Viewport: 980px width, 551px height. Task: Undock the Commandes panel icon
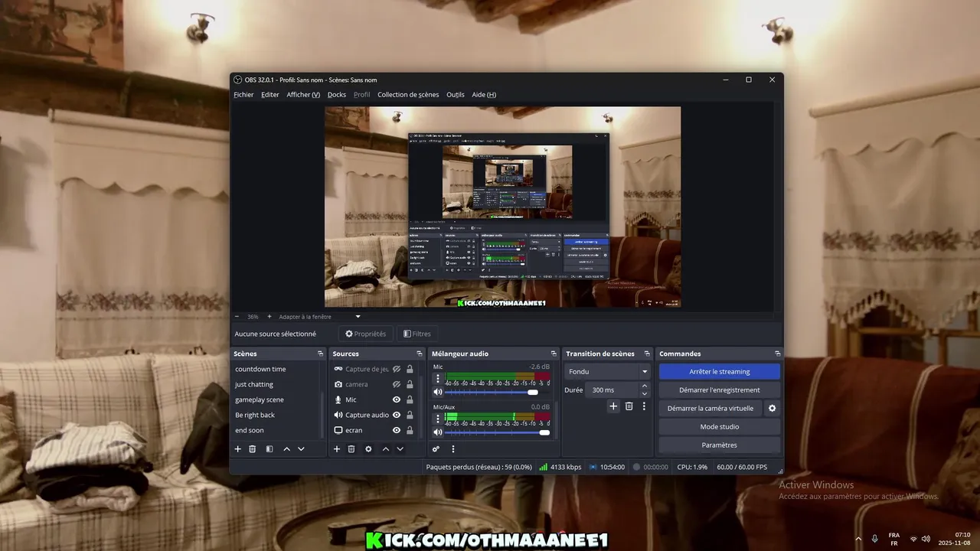(777, 354)
